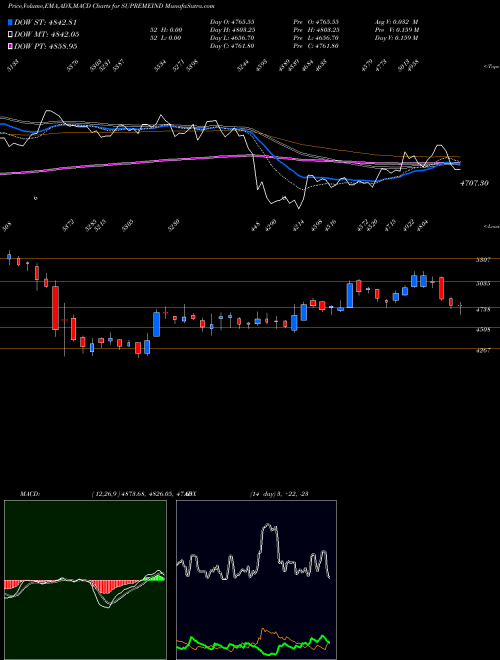The image size is (500, 660).
Task: Click the 4267 price level label
Action: point(482,350)
